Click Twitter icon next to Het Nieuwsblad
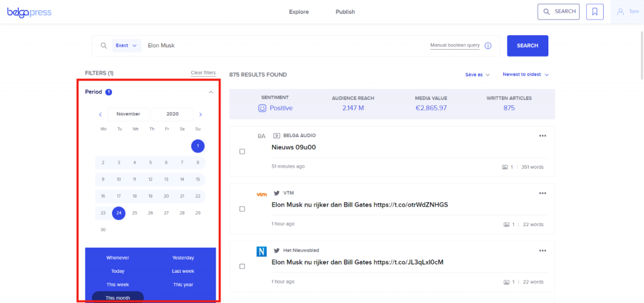Viewport: 644px width, 303px height. 277,250
